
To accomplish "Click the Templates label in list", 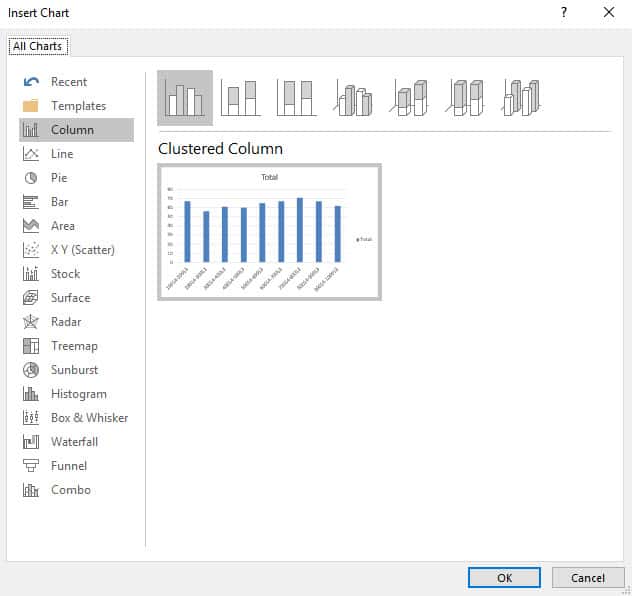I will point(79,106).
